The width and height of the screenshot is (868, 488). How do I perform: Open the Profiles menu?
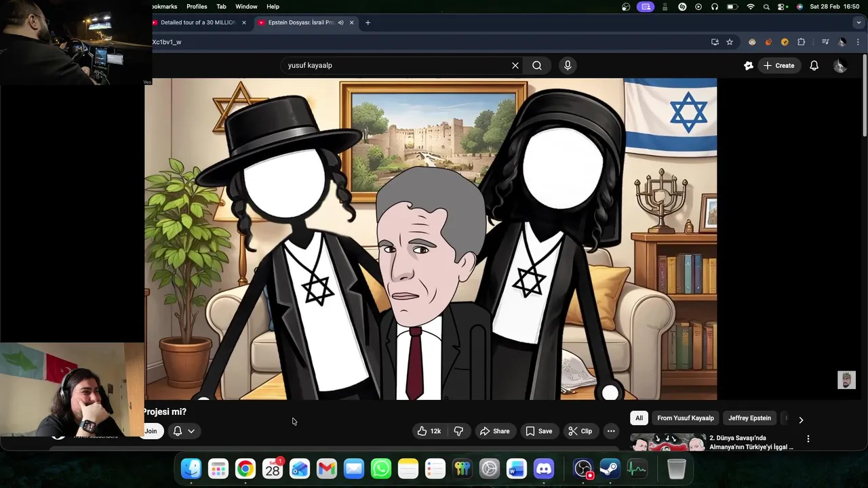[x=197, y=7]
